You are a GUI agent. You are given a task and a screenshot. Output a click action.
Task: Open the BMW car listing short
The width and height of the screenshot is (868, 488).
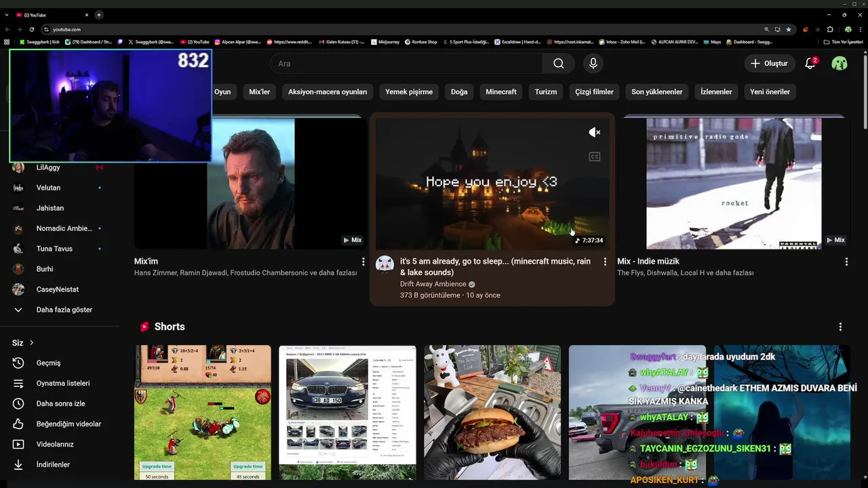(347, 412)
